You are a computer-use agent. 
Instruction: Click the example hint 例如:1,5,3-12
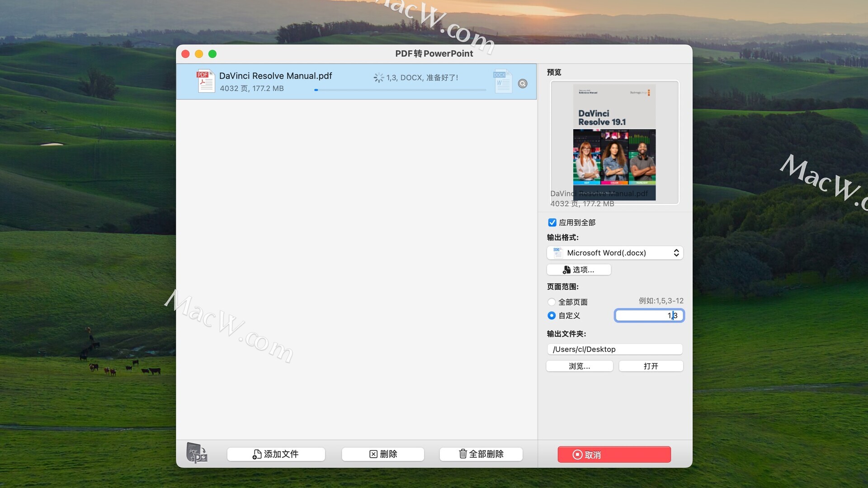click(661, 301)
